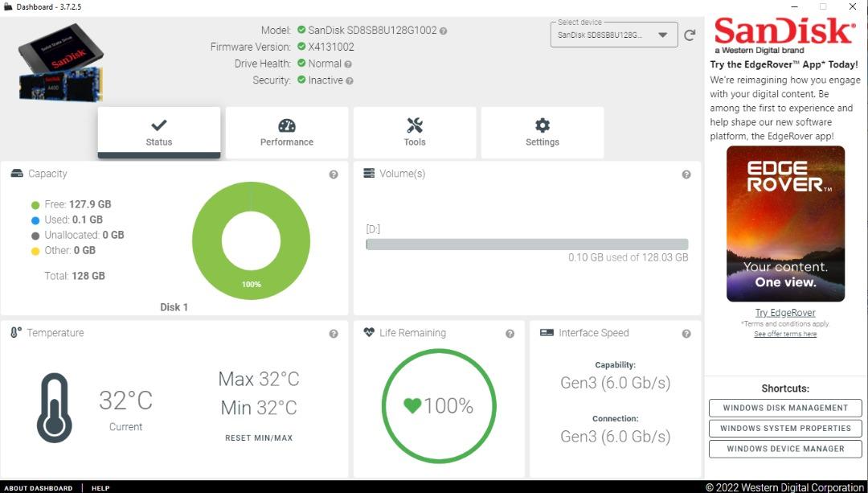Click the Security check icon
The image size is (868, 493).
pyautogui.click(x=301, y=80)
